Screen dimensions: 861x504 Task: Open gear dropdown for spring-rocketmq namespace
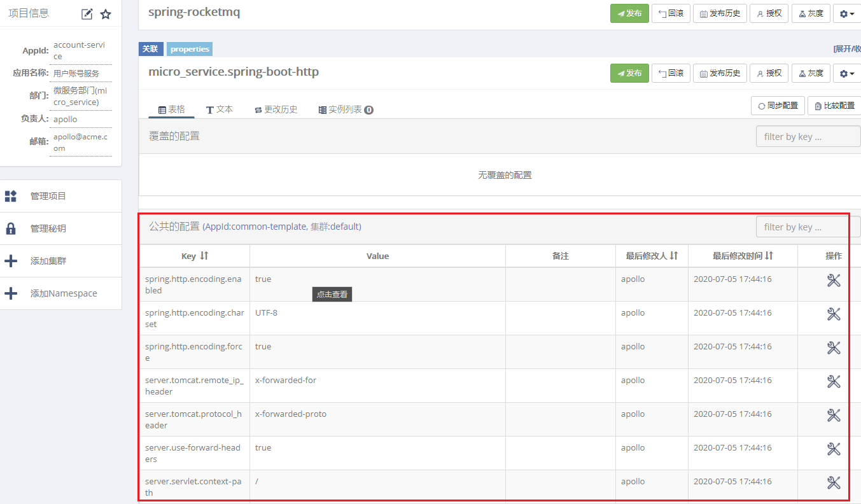[847, 13]
